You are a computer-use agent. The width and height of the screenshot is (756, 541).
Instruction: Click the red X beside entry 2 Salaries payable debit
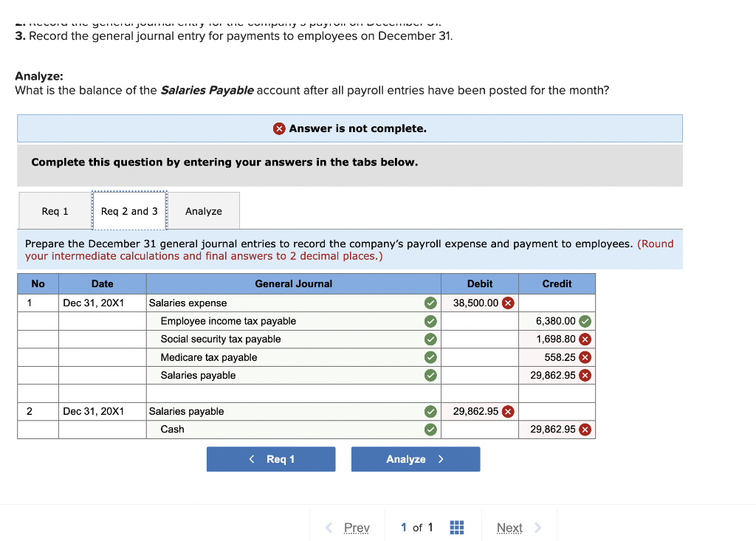tap(506, 411)
